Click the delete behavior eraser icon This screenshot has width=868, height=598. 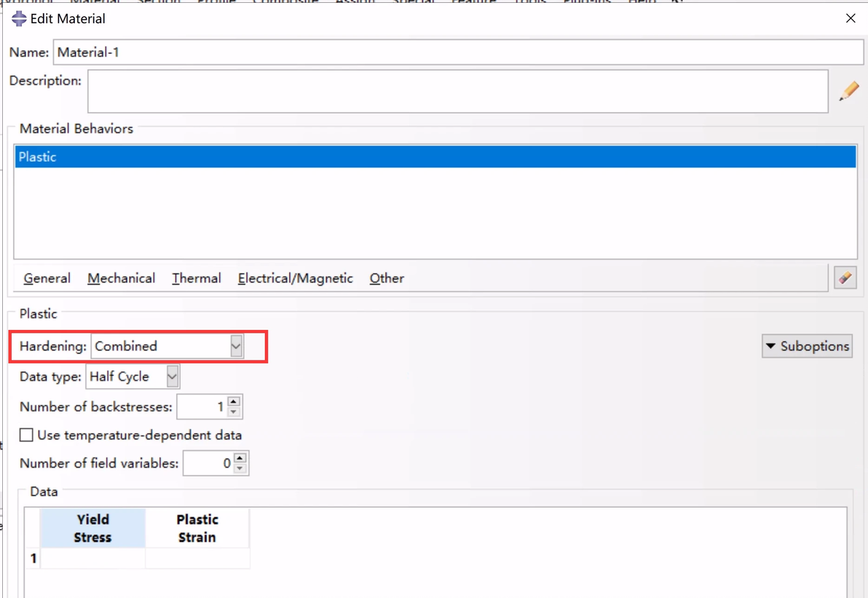845,278
